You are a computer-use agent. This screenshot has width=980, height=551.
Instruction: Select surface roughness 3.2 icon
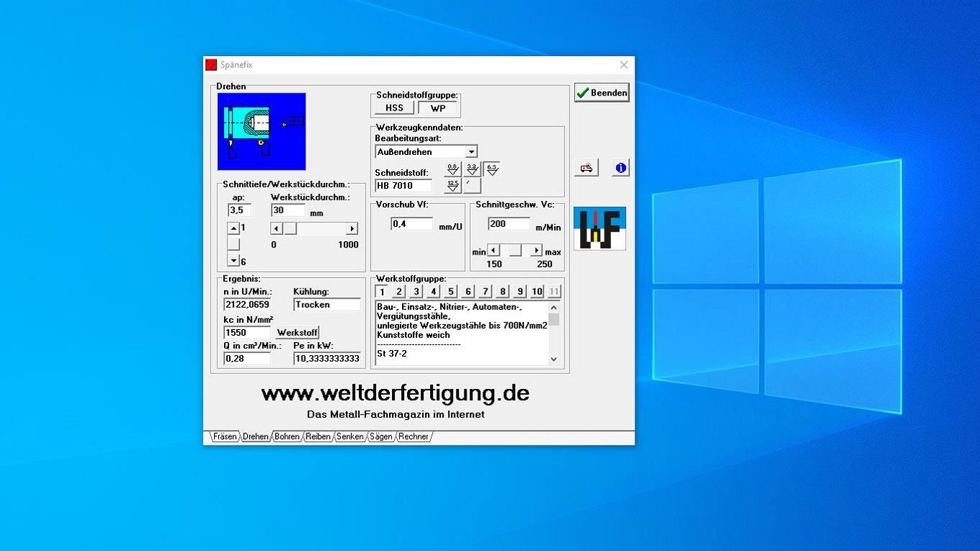click(x=472, y=169)
